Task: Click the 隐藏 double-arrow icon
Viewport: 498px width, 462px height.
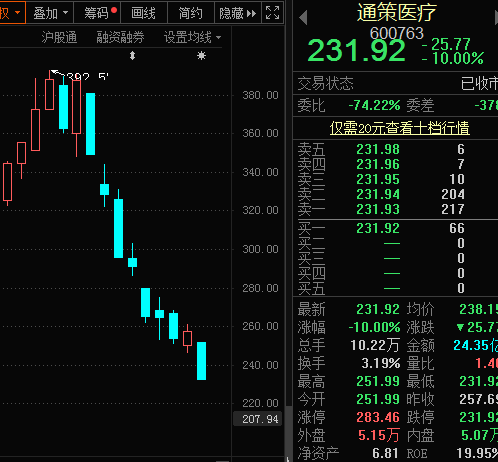Action: (x=251, y=13)
